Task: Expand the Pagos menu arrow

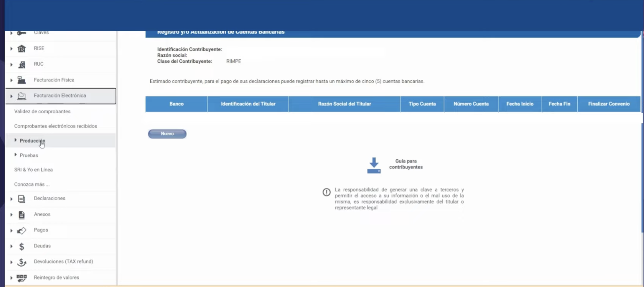Action: click(11, 230)
